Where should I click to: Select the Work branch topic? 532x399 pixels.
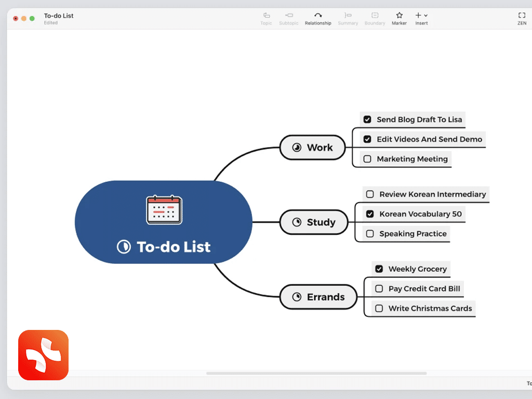coord(313,148)
